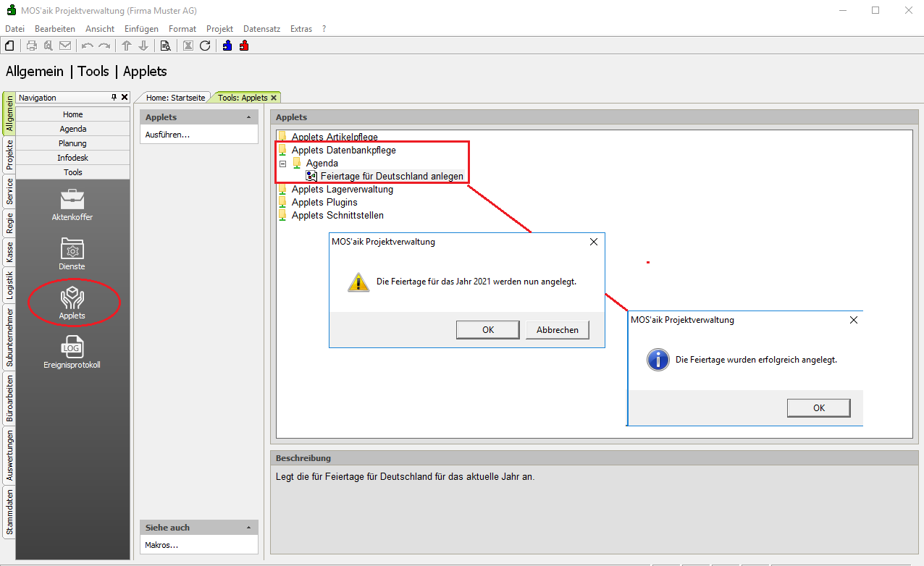Image resolution: width=924 pixels, height=566 pixels.
Task: Select Feiertage für Deutschland anlegen applet
Action: 391,176
